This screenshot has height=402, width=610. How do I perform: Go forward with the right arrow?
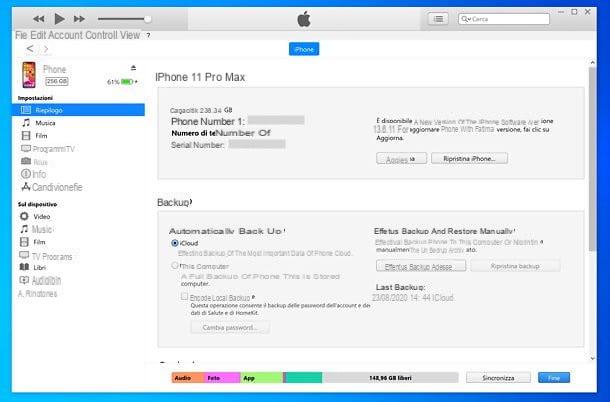click(x=46, y=49)
